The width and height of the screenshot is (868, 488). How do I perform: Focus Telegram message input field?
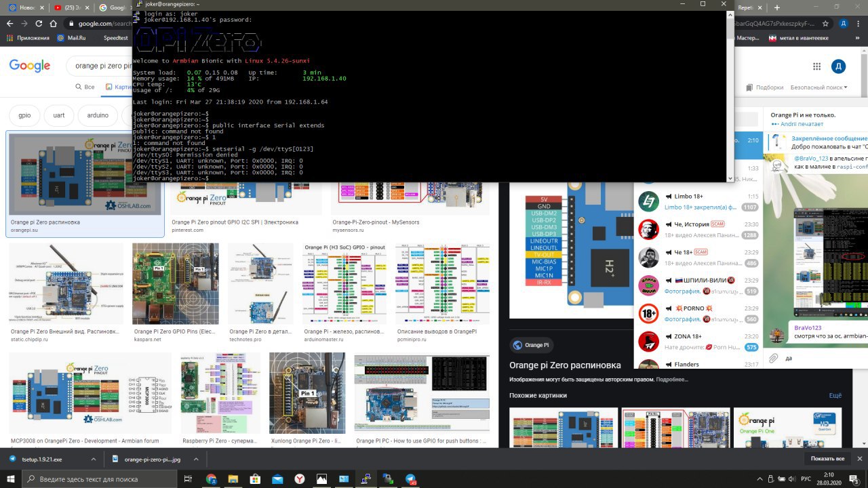click(826, 358)
